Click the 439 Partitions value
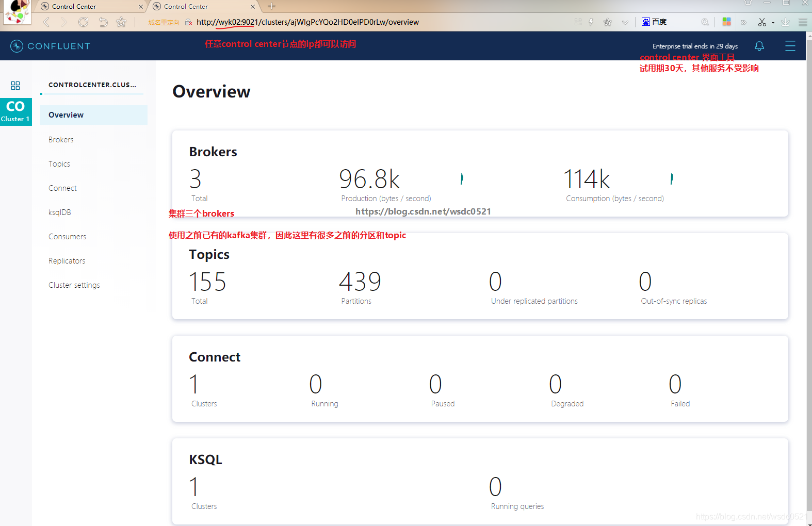Screen dimensions: 812x526 click(360, 282)
